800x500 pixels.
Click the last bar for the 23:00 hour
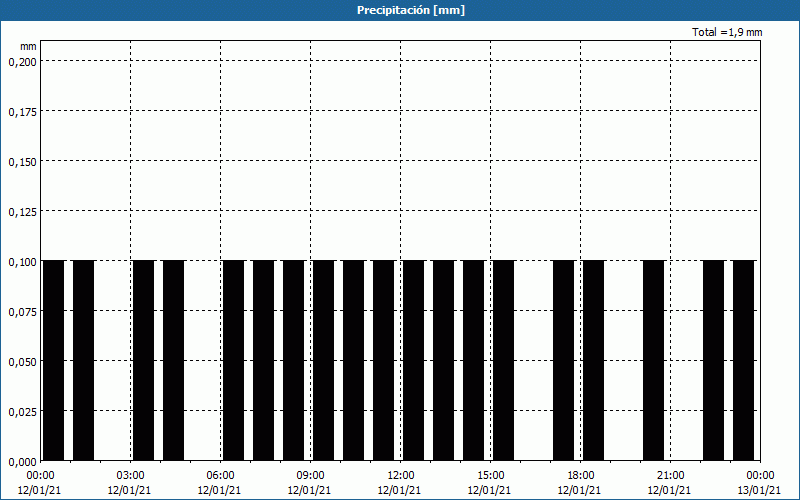click(x=744, y=360)
